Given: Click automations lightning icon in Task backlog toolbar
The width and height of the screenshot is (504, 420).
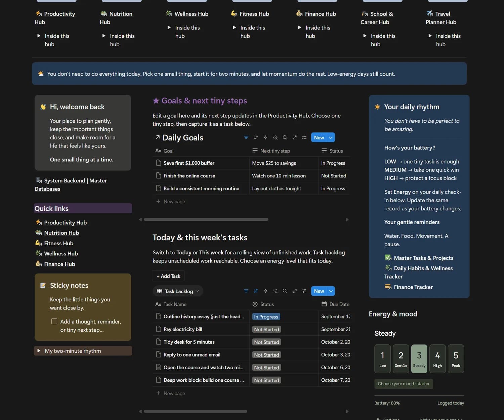Looking at the screenshot, I should coord(265,291).
